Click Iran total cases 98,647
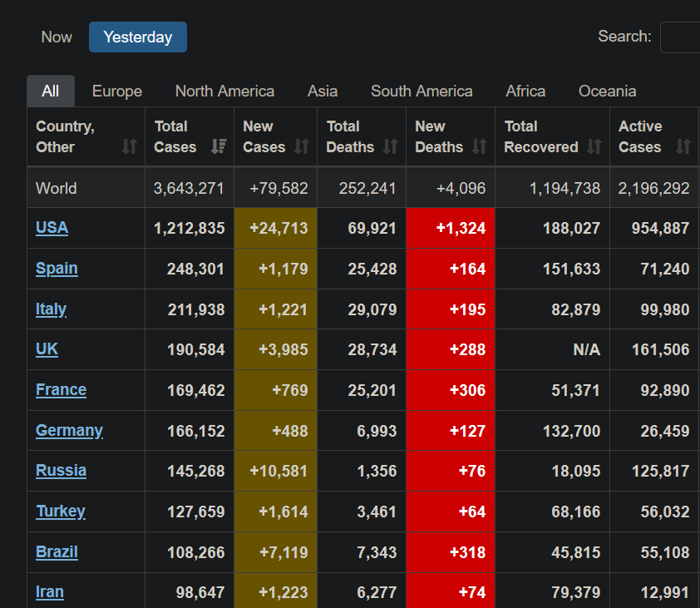This screenshot has width=700, height=608. (x=200, y=593)
